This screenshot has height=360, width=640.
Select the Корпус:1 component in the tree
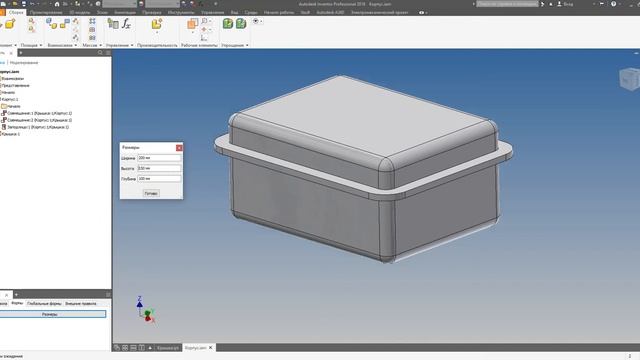pos(9,99)
